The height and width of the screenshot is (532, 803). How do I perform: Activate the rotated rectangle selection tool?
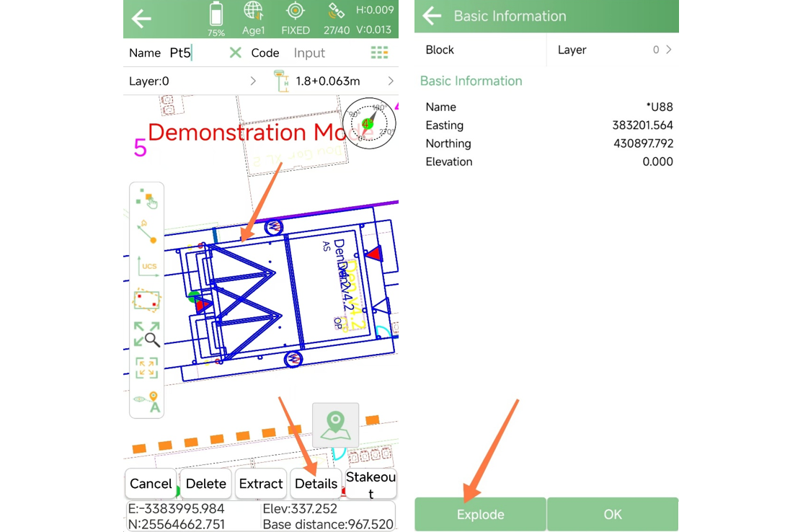point(146,298)
